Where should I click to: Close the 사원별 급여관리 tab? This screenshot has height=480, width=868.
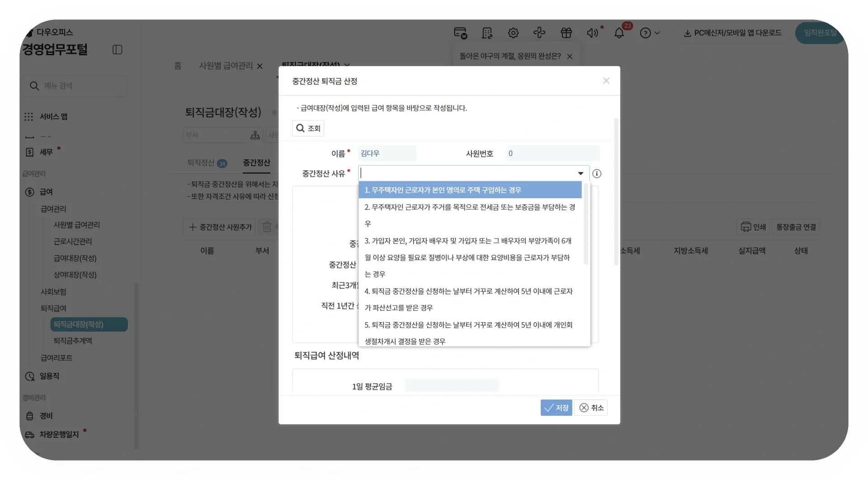[260, 67]
